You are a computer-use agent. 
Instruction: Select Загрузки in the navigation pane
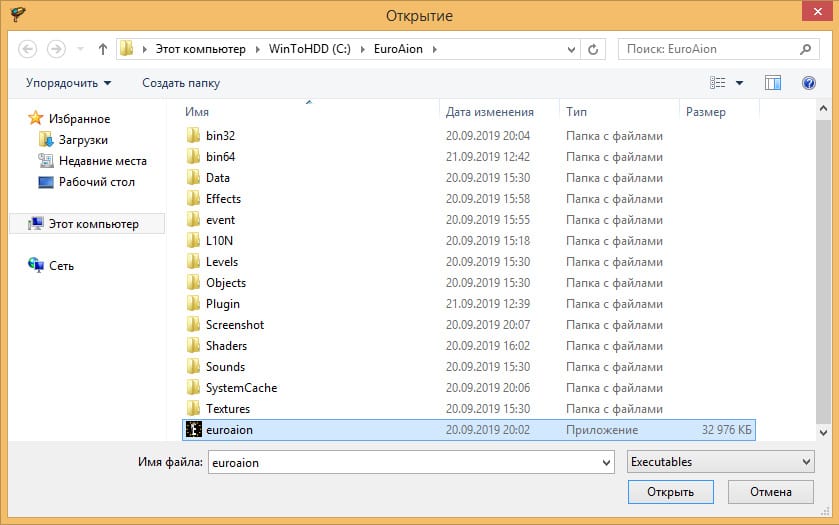click(82, 140)
